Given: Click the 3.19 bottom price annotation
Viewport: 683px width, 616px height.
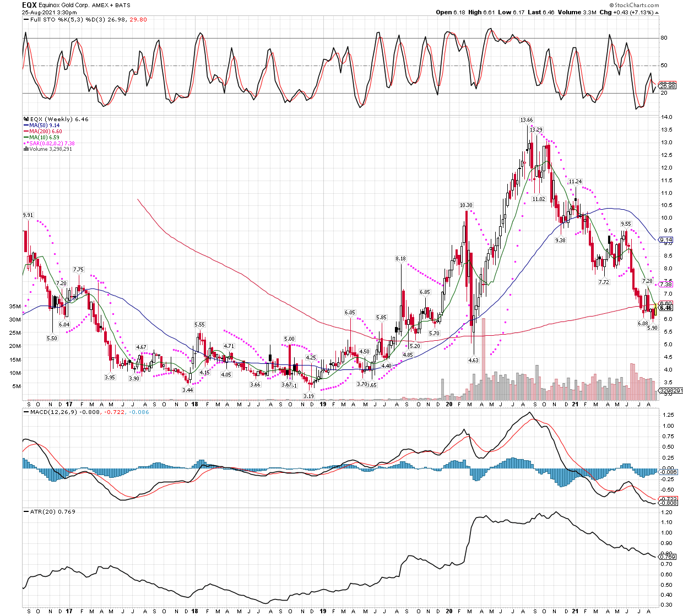Looking at the screenshot, I should pos(308,396).
